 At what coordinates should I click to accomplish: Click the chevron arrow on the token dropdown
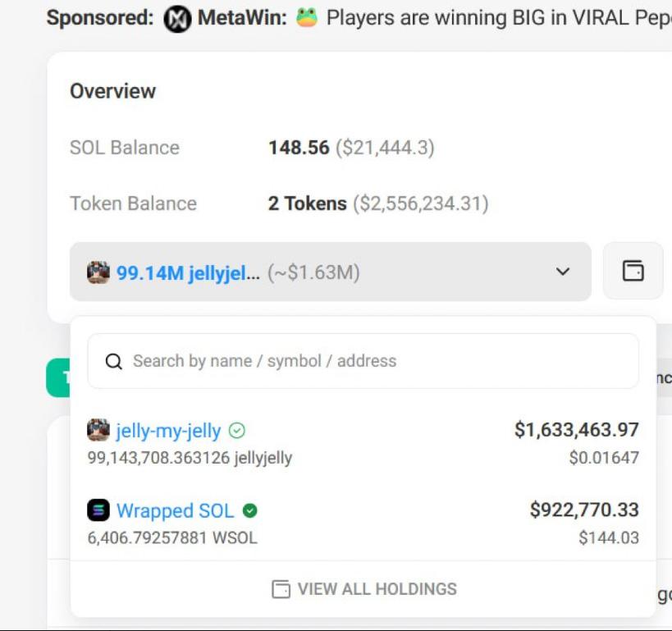click(x=562, y=272)
